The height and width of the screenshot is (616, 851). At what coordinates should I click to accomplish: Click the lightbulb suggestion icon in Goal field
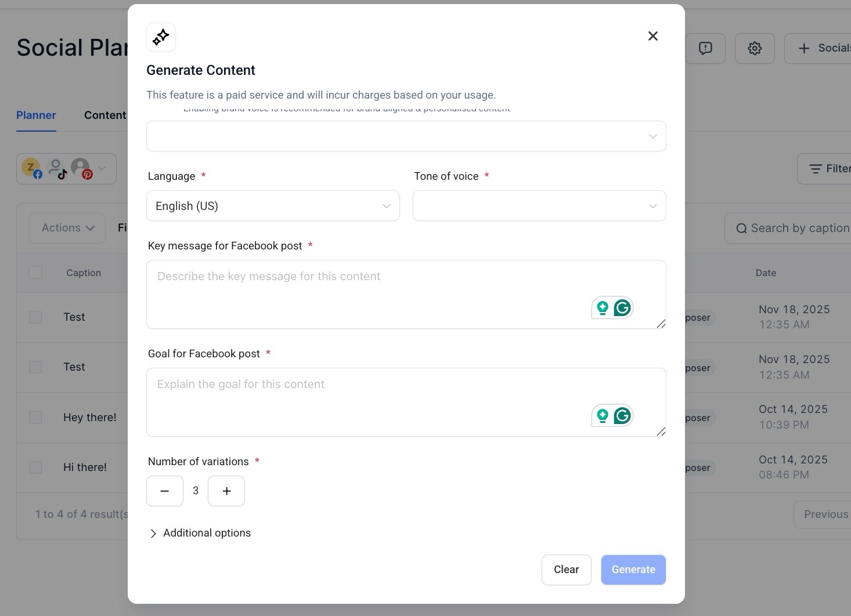point(603,416)
